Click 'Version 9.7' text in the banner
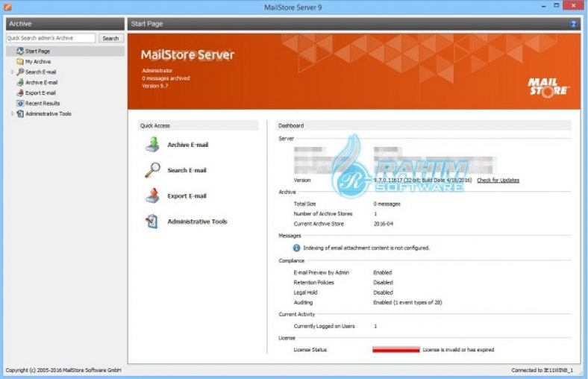Screen dimensions: 588x379 pyautogui.click(x=155, y=86)
